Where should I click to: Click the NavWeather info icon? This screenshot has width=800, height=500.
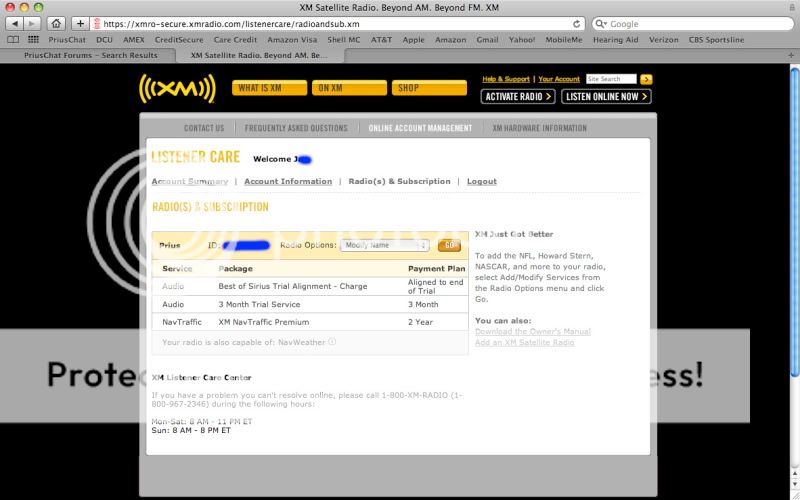pos(332,341)
